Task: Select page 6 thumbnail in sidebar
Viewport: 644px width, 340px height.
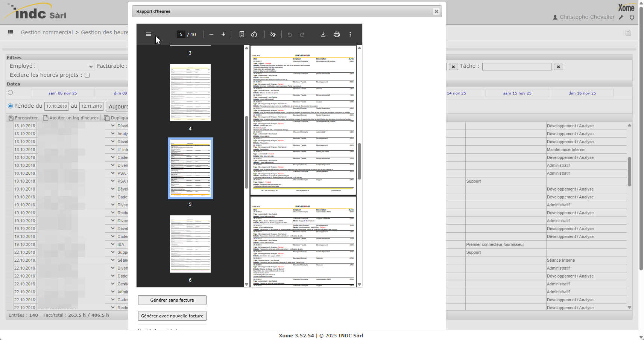Action: pyautogui.click(x=190, y=244)
